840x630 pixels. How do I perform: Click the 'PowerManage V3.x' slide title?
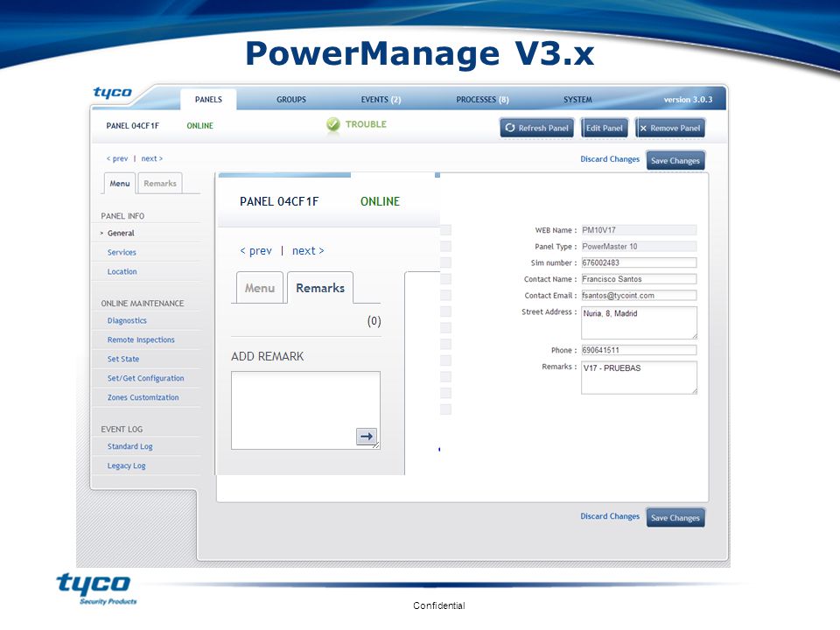pyautogui.click(x=420, y=53)
